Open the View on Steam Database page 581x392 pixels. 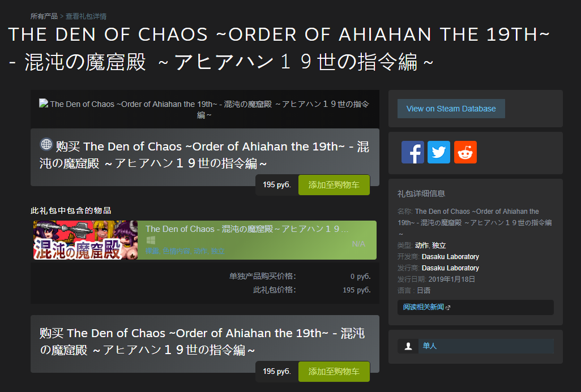[x=451, y=108]
